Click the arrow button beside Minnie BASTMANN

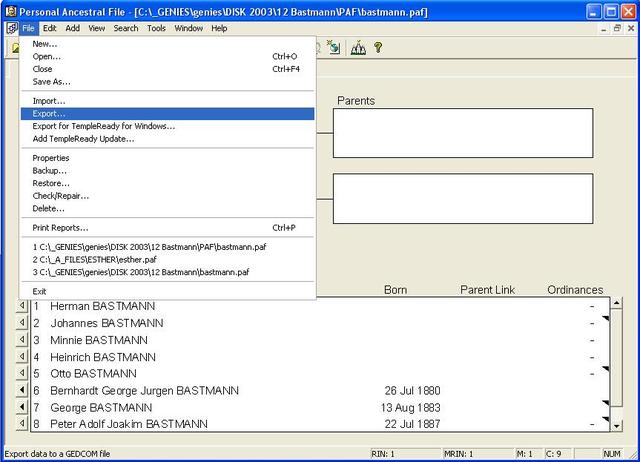pos(22,340)
